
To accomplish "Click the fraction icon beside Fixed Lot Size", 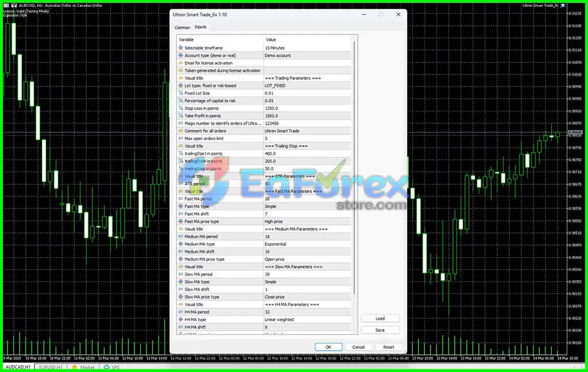I will tap(181, 93).
